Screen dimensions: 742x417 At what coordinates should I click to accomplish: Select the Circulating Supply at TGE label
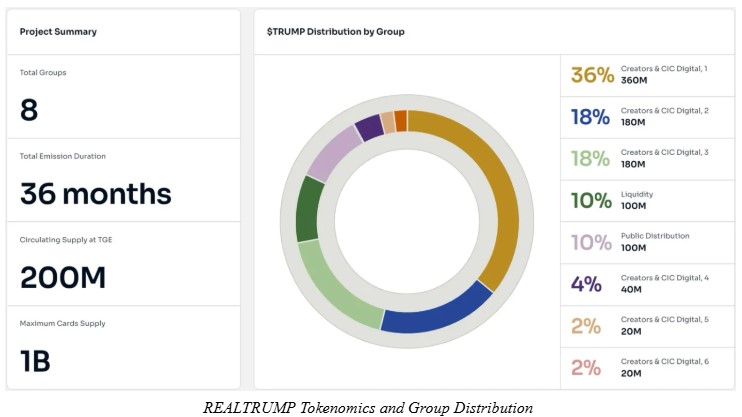coord(66,240)
